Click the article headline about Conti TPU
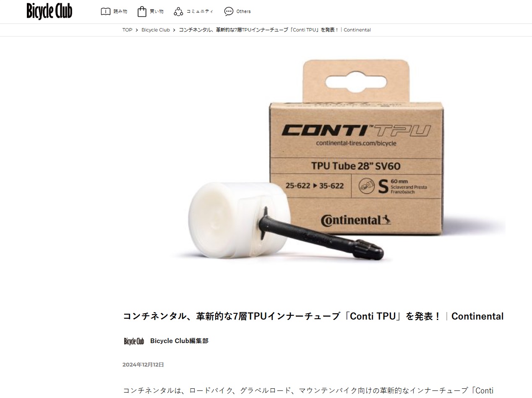 coord(313,316)
